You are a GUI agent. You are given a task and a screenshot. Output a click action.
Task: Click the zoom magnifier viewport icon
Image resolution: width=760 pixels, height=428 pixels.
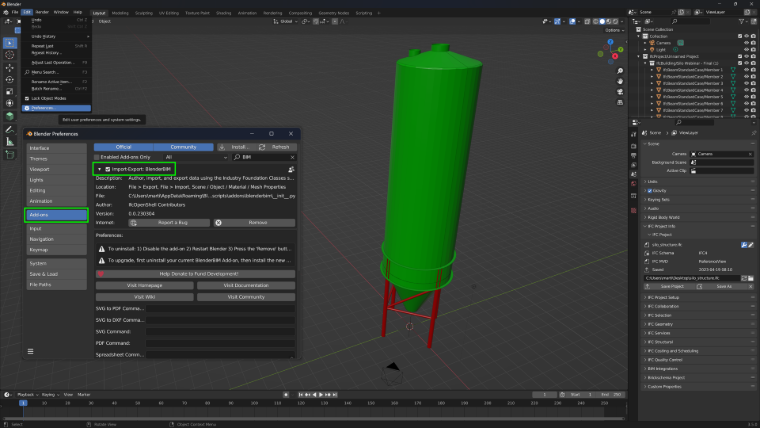(x=620, y=71)
